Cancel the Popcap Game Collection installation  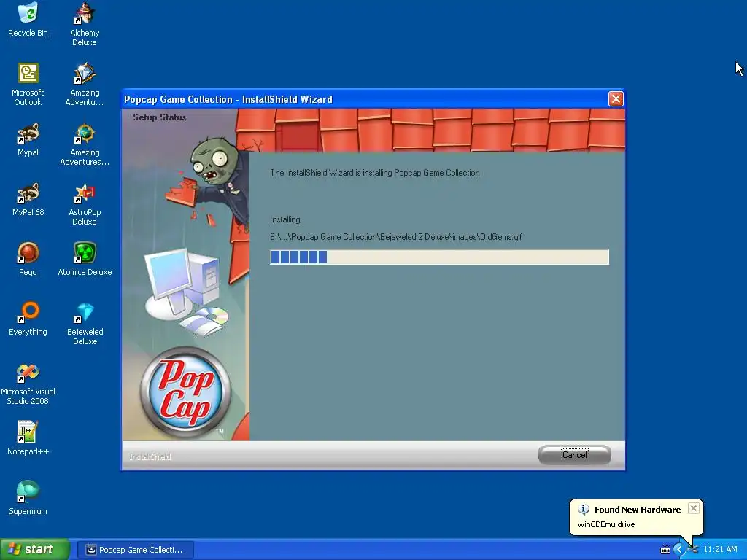(x=575, y=455)
